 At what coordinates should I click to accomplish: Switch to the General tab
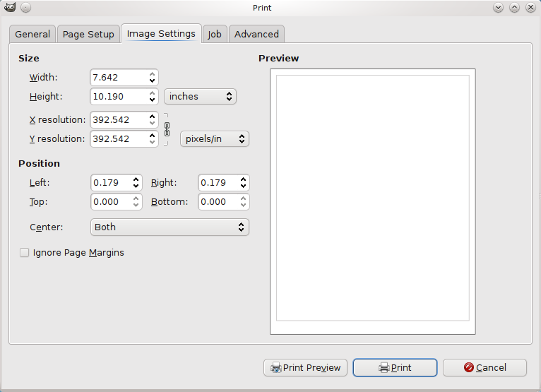(32, 34)
